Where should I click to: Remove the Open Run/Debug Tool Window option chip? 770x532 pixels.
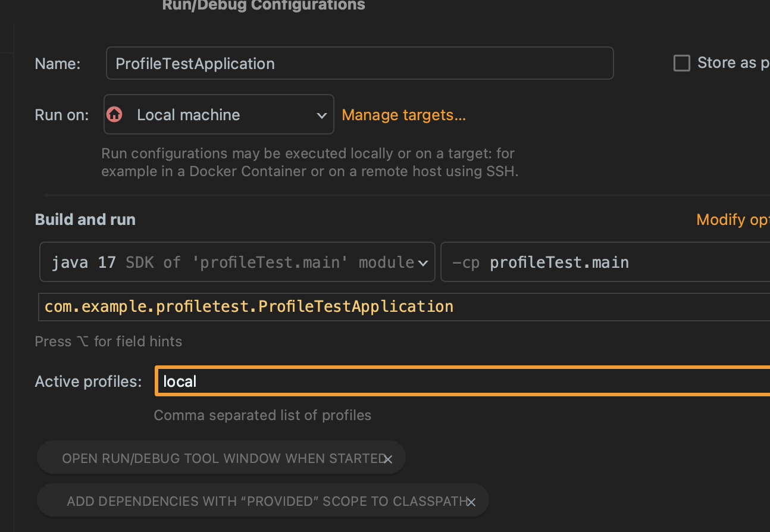pos(388,459)
